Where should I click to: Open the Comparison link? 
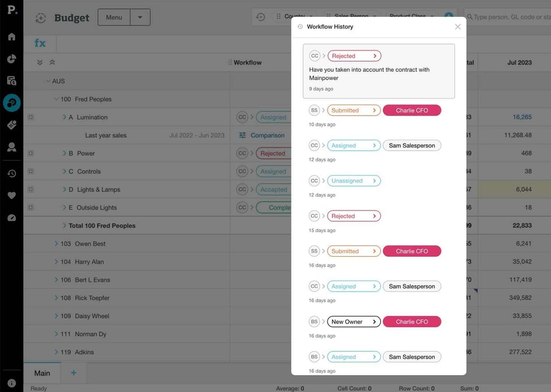267,135
